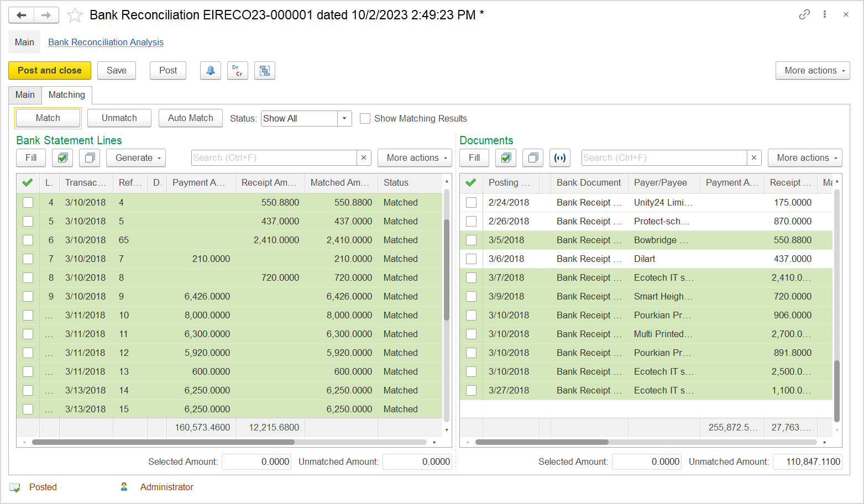
Task: Open Bank Reconciliation Analysis link
Action: (106, 43)
